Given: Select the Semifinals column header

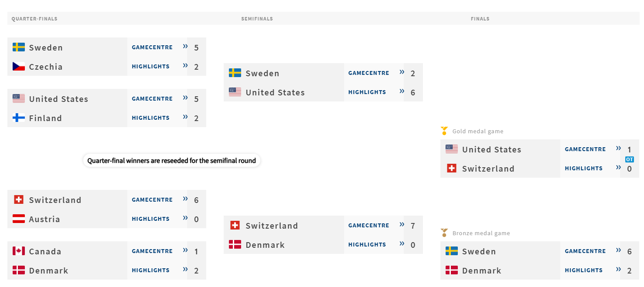Looking at the screenshot, I should tap(257, 19).
